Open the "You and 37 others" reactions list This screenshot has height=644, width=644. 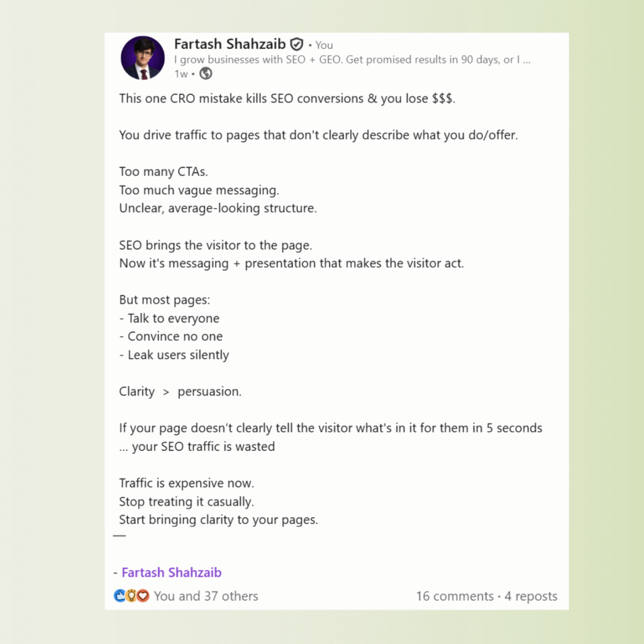206,596
